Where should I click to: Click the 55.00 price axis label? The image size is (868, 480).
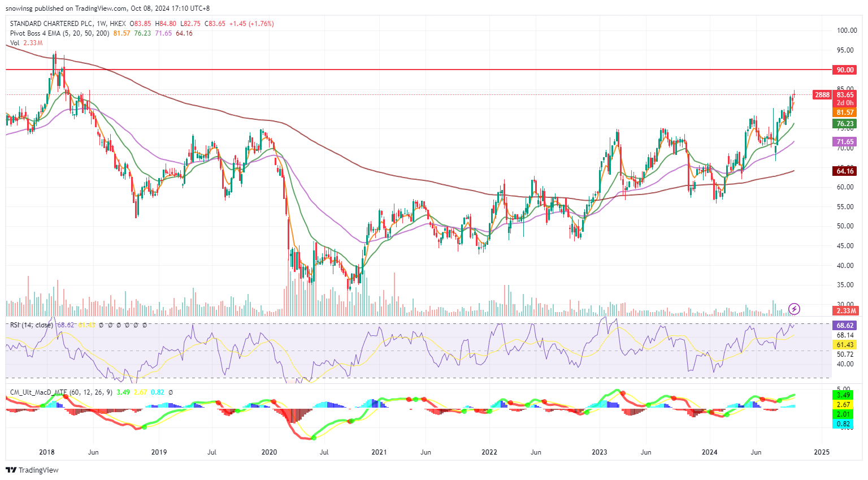point(845,207)
